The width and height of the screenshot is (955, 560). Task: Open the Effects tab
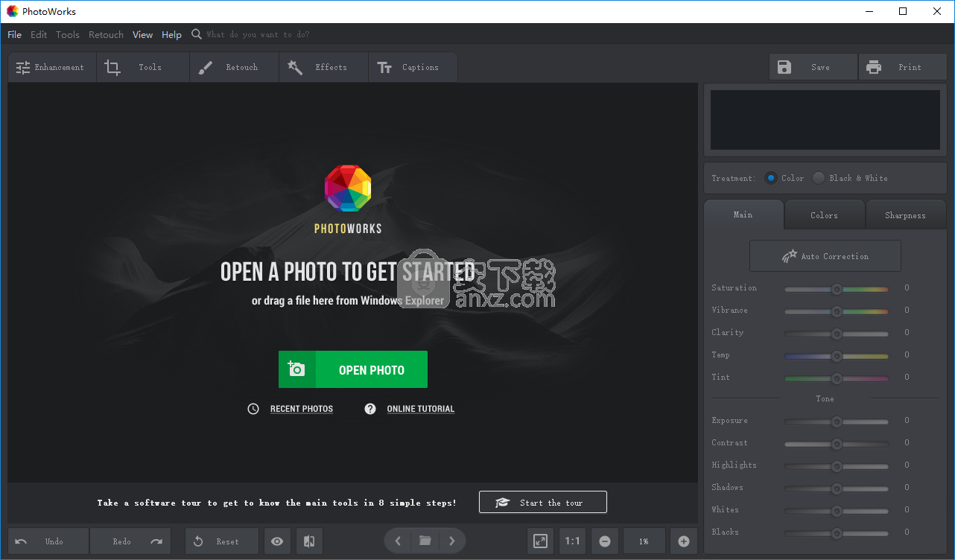[323, 67]
